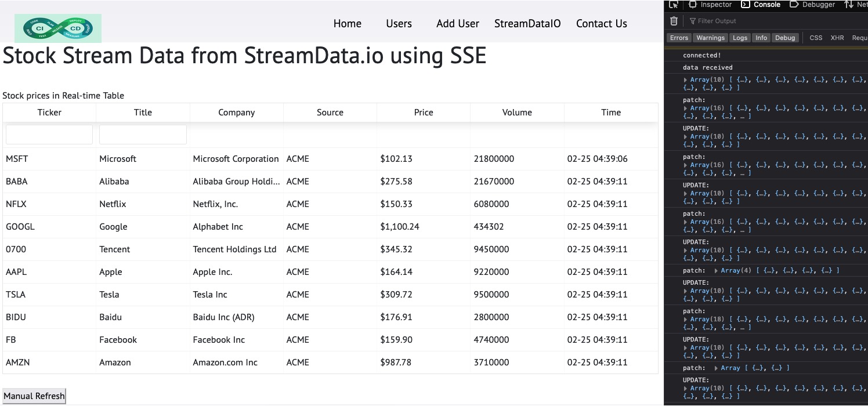The height and width of the screenshot is (406, 868).
Task: Click the Manual Refresh button
Action: (34, 396)
